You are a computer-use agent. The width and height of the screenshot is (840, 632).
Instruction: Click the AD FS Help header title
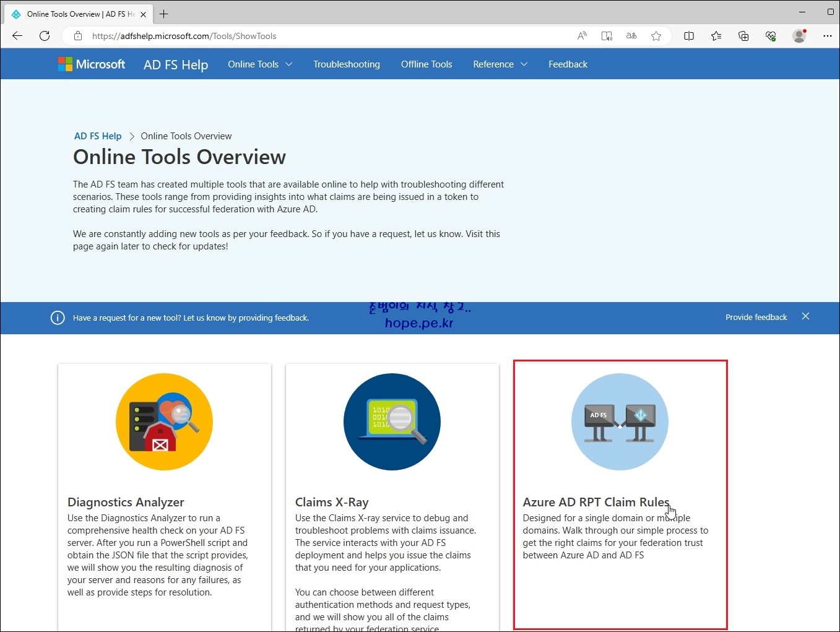pyautogui.click(x=176, y=64)
